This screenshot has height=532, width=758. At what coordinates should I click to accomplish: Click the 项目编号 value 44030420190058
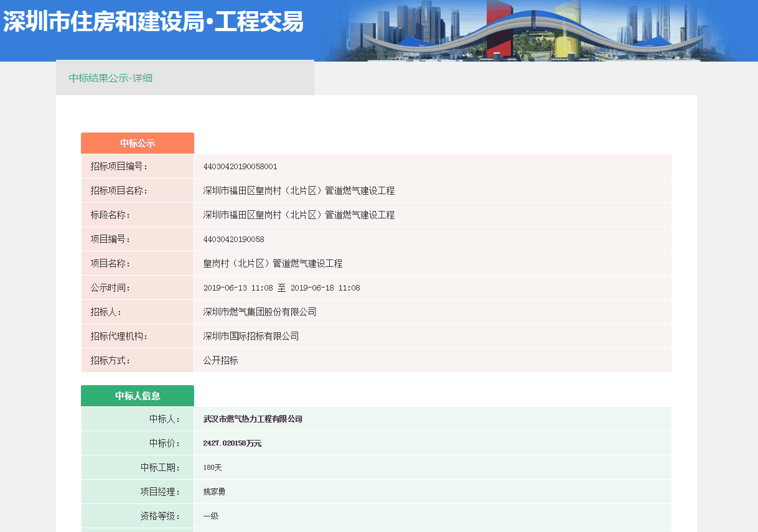tap(233, 240)
